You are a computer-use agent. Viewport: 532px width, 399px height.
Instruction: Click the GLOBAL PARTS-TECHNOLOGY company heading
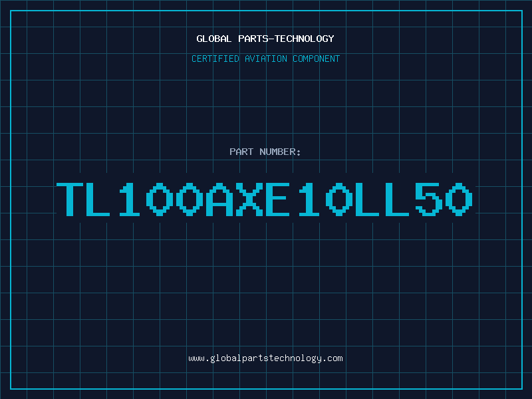tap(265, 39)
